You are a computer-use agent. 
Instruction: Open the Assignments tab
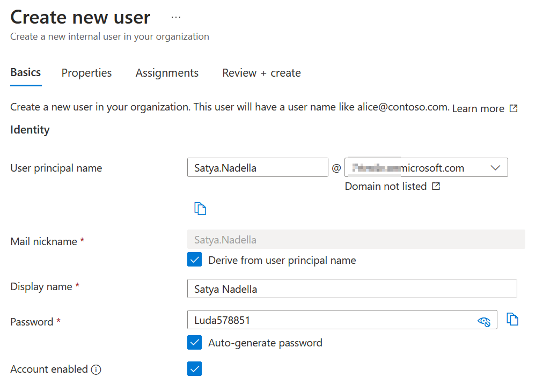pyautogui.click(x=167, y=72)
